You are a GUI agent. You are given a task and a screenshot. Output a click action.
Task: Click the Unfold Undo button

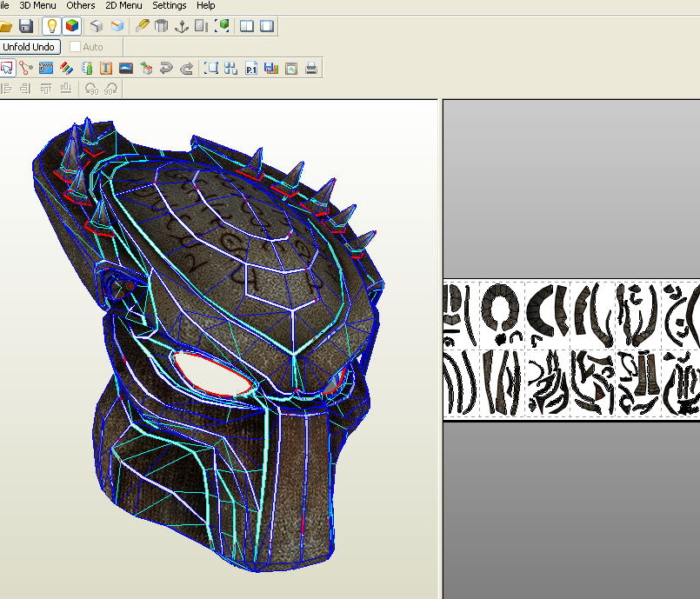click(29, 47)
